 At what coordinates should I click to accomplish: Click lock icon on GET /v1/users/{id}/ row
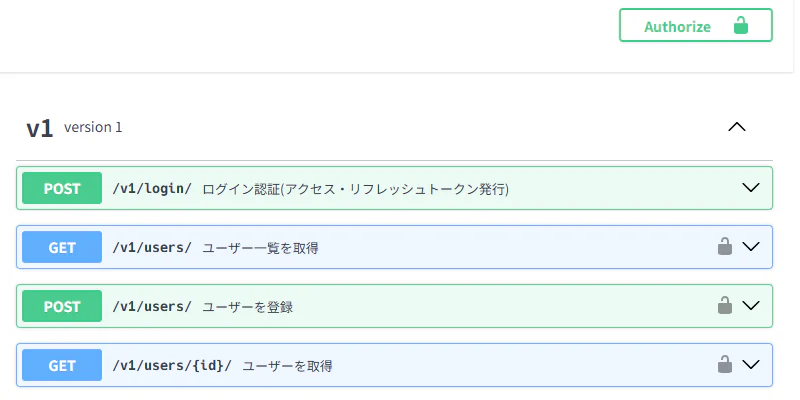725,365
